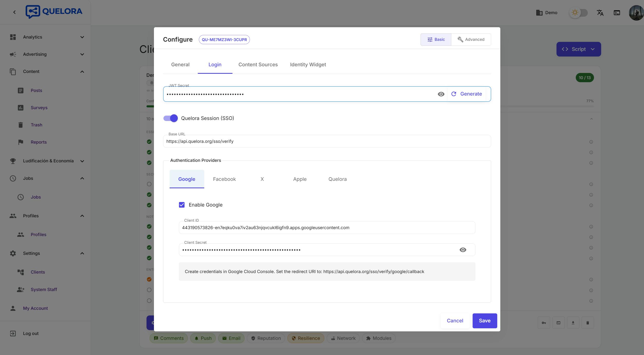Collapse the checklist section chevron

pyautogui.click(x=591, y=119)
